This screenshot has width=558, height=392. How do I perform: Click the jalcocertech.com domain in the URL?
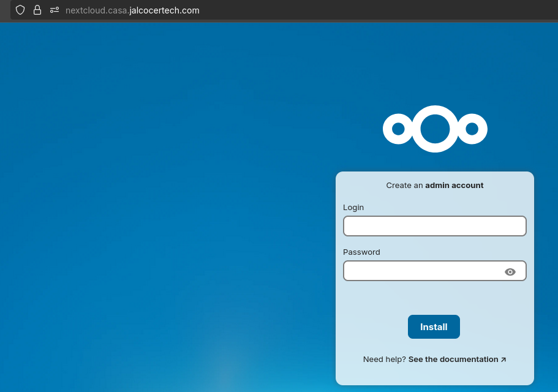(x=164, y=10)
